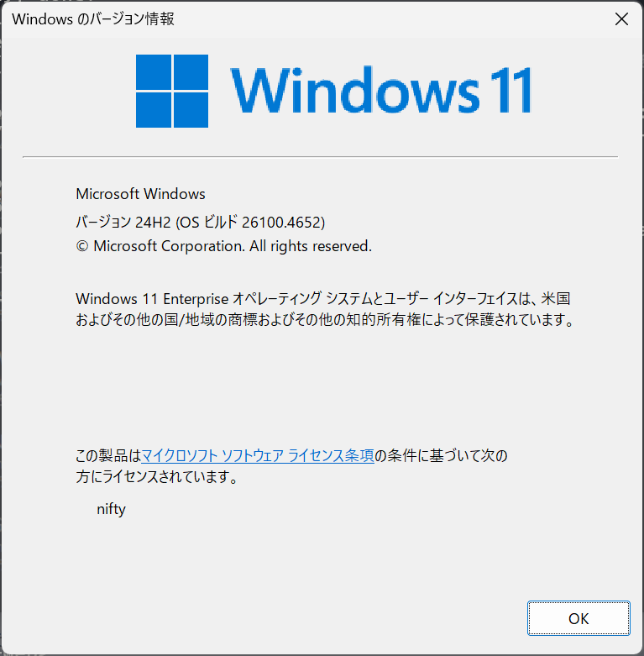
Task: Click the large Windows 11 wordmark
Action: point(380,90)
